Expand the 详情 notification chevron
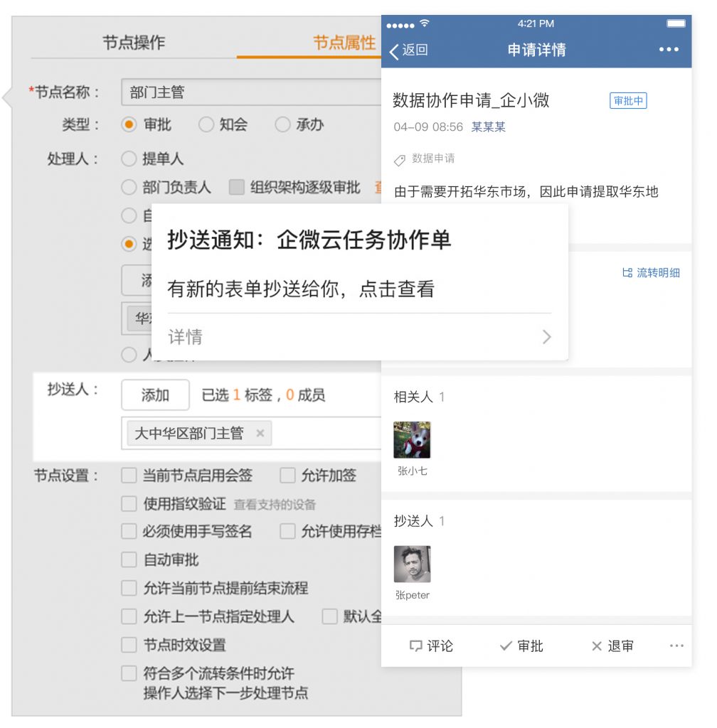717x728 pixels. click(546, 337)
